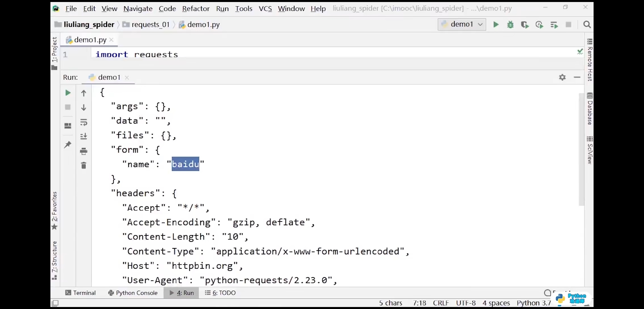This screenshot has height=309, width=644.
Task: Close the demo1.py editor tab
Action: tap(111, 40)
